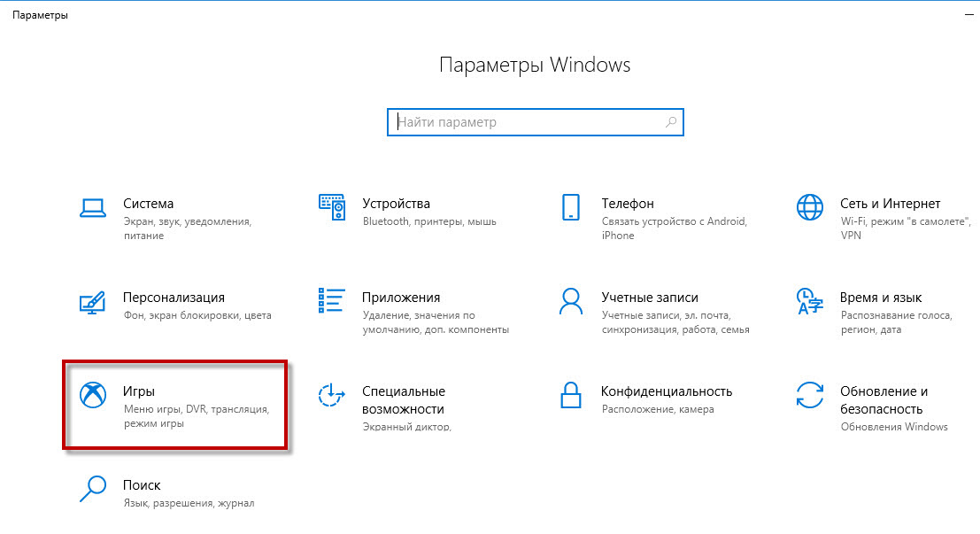Screen dimensions: 980x534
Task: Open the Поиск magnifying glass icon
Action: (92, 489)
